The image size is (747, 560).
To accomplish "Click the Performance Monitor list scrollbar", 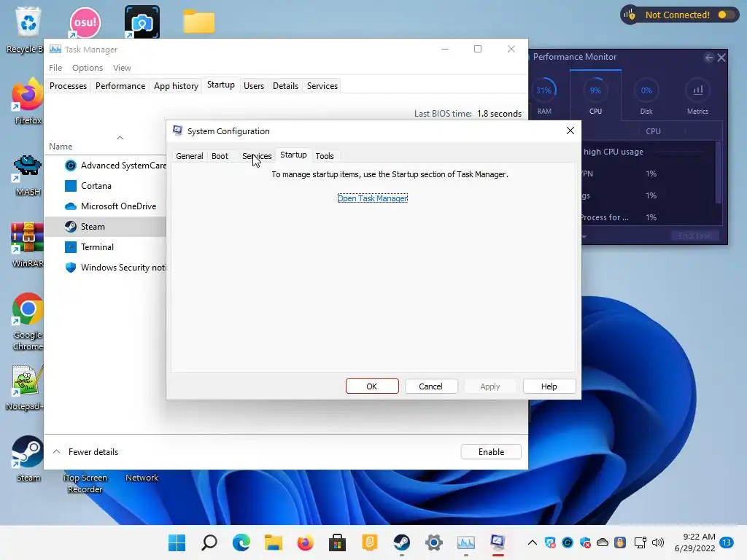I will click(x=719, y=173).
